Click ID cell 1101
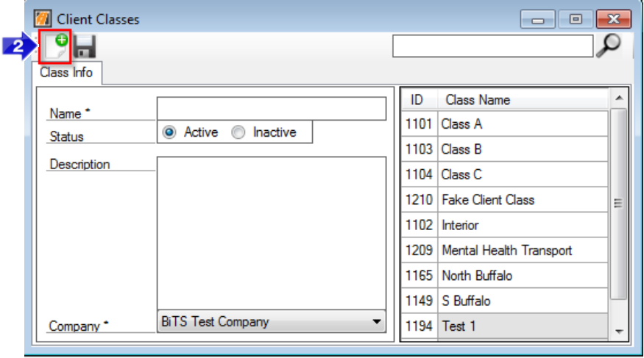 pyautogui.click(x=419, y=123)
